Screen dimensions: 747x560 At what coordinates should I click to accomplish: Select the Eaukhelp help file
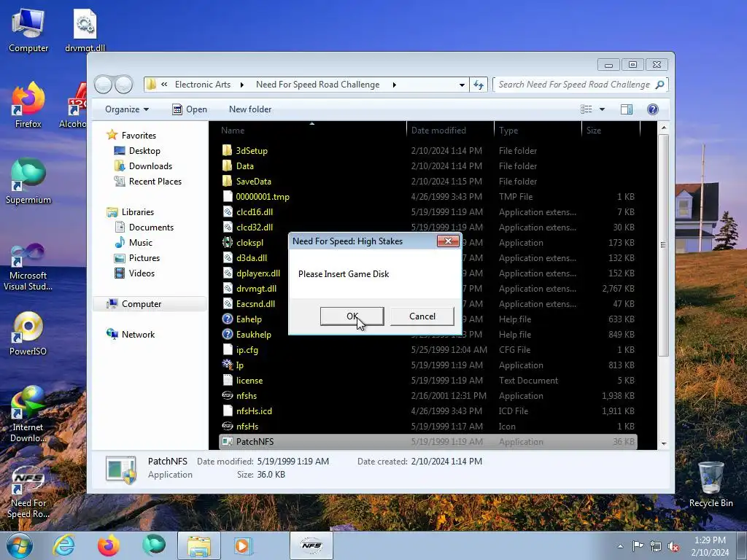pos(253,334)
